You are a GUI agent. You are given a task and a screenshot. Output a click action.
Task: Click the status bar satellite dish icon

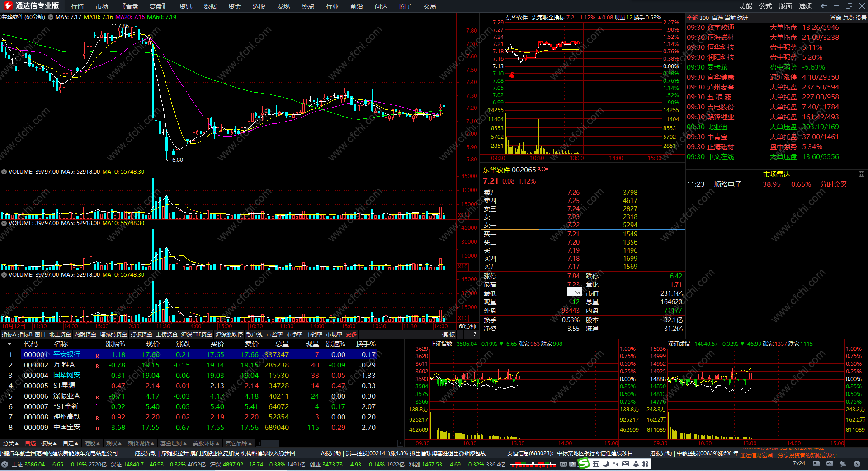(x=843, y=464)
